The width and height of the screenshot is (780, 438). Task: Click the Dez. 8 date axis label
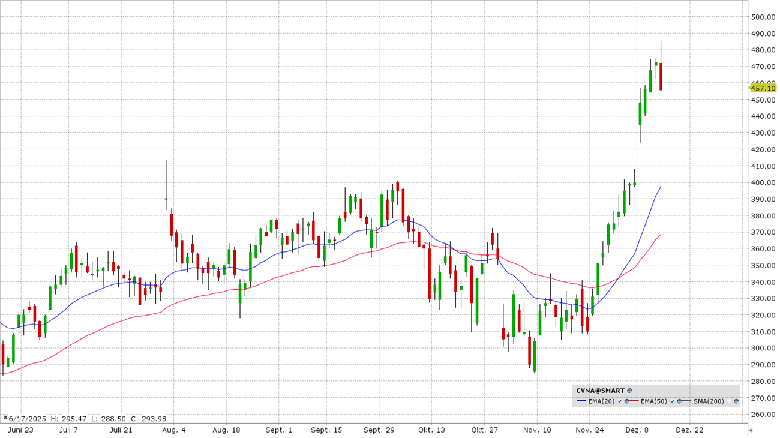click(637, 430)
